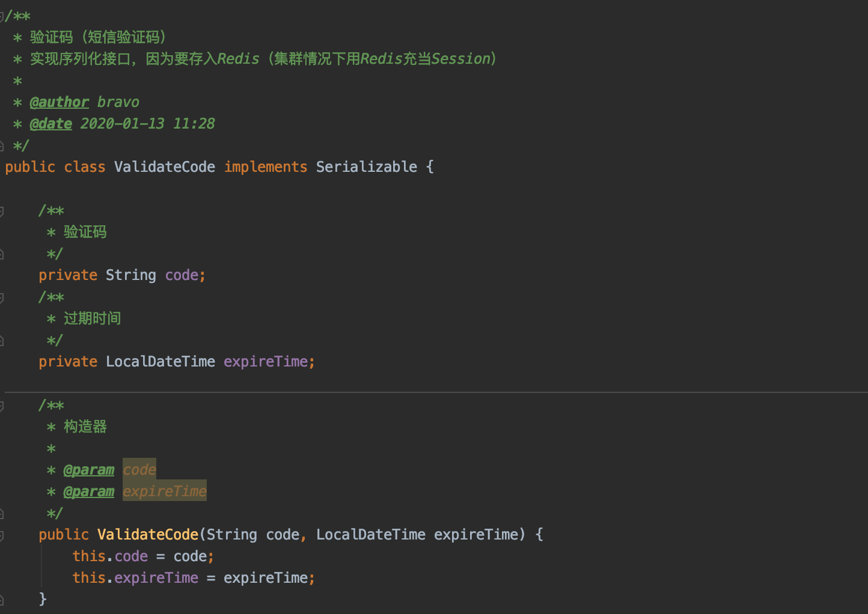The image size is (868, 614).
Task: Select the highlighted code Javadoc parameter
Action: point(139,470)
